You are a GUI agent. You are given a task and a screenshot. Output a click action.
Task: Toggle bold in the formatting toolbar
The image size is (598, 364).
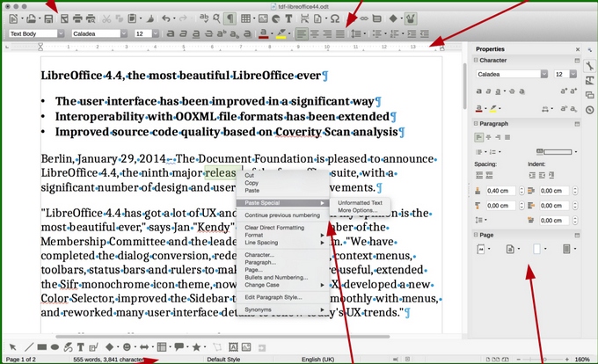171,34
